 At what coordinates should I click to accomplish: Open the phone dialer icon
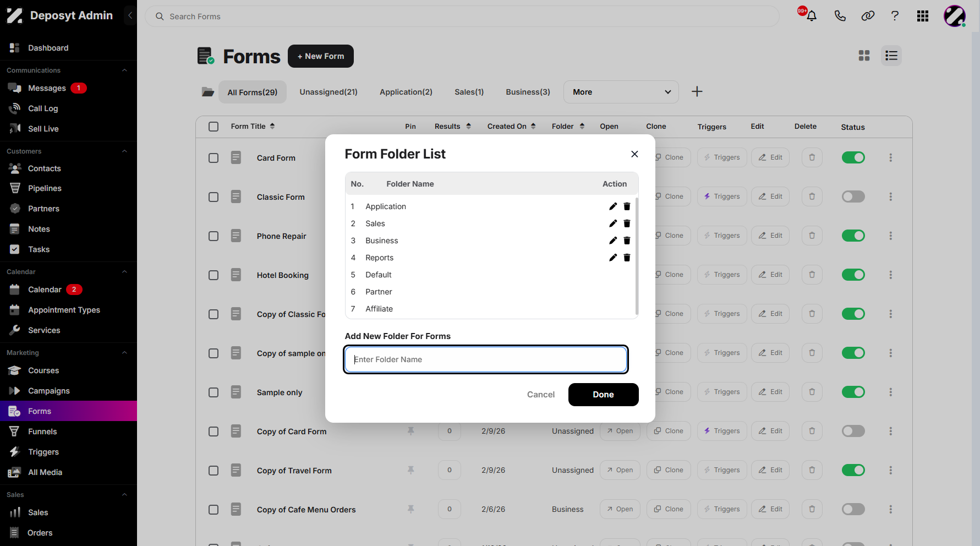pos(840,16)
